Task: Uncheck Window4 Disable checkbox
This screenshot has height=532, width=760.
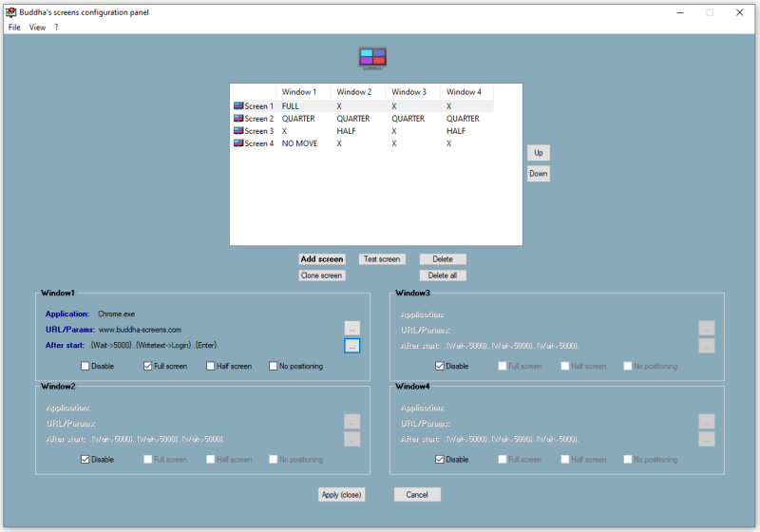Action: point(439,459)
